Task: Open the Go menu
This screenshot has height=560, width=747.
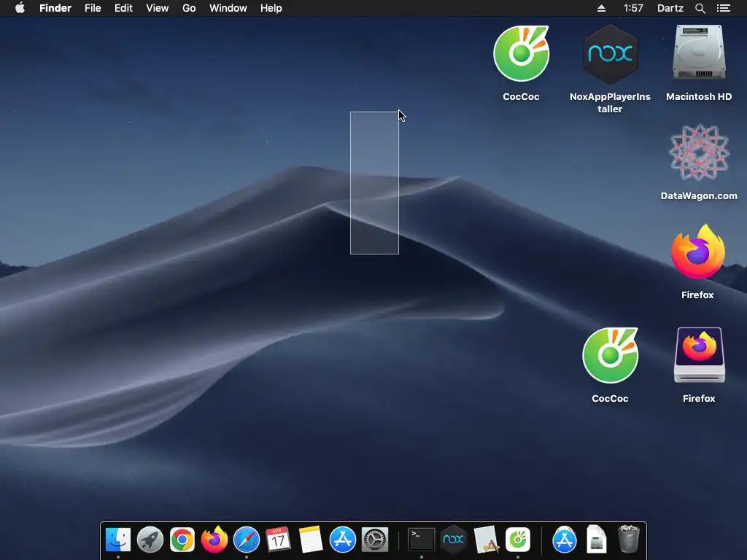Action: [x=189, y=8]
